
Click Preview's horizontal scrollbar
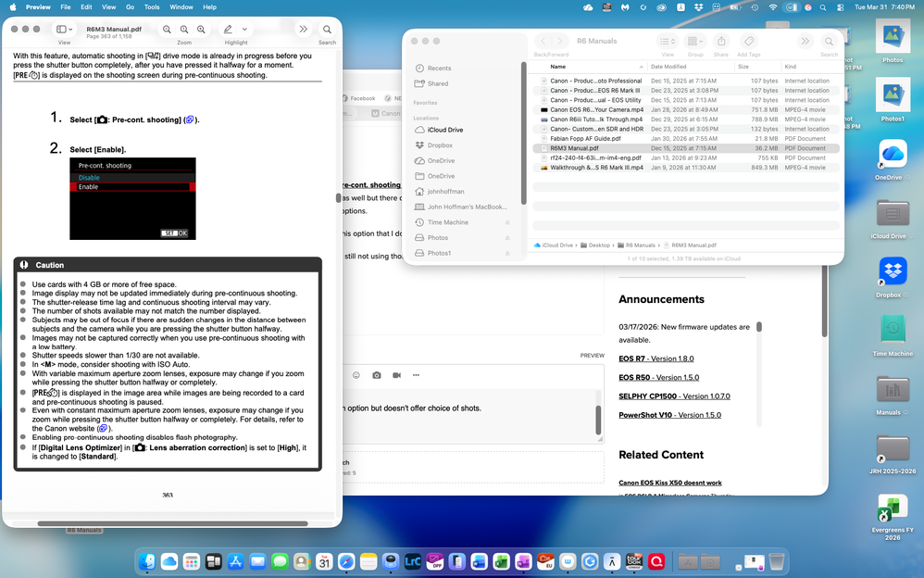[x=172, y=523]
